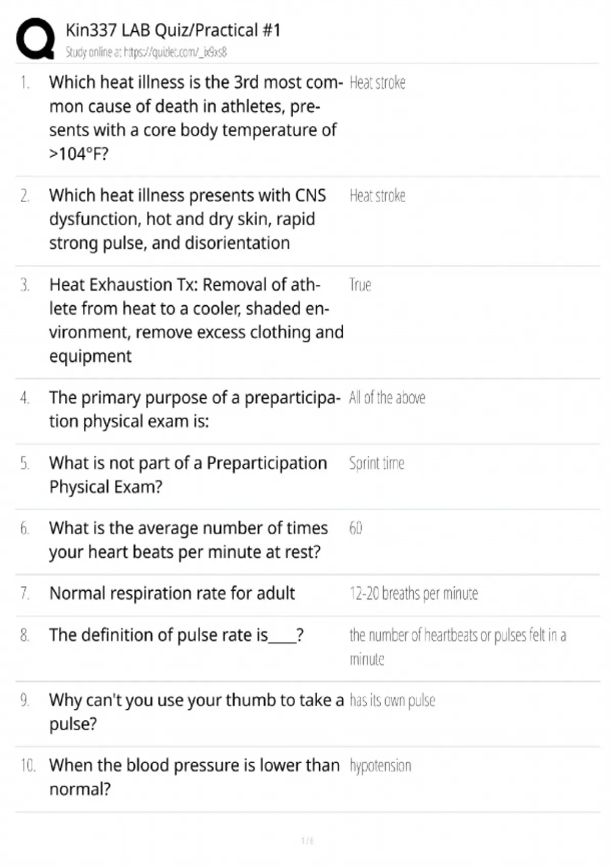Click the 12-20 breaths per minute answer

pos(414,593)
